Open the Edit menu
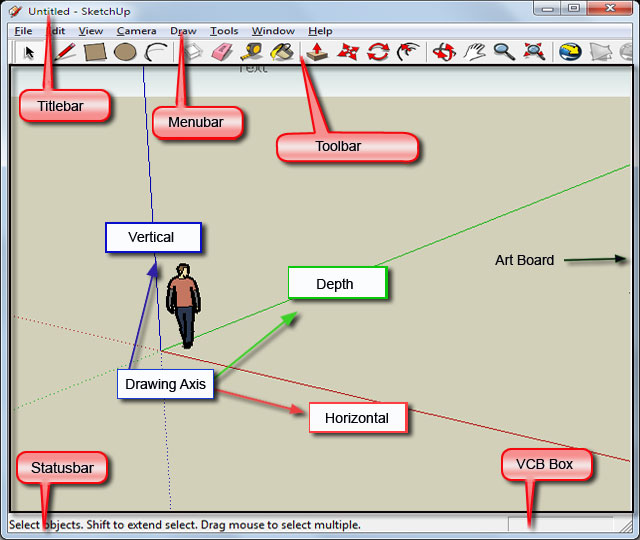The height and width of the screenshot is (540, 640). pos(56,31)
